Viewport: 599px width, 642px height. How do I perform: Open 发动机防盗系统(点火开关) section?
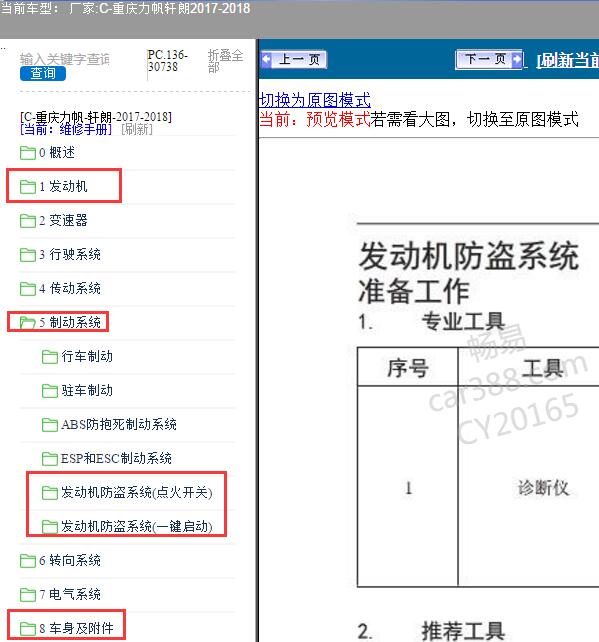coord(137,493)
